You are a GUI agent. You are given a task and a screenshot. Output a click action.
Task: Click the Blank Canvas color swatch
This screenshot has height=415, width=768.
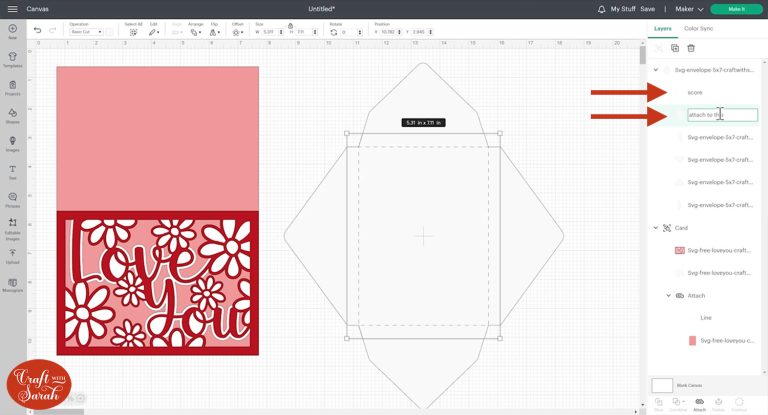click(x=662, y=385)
